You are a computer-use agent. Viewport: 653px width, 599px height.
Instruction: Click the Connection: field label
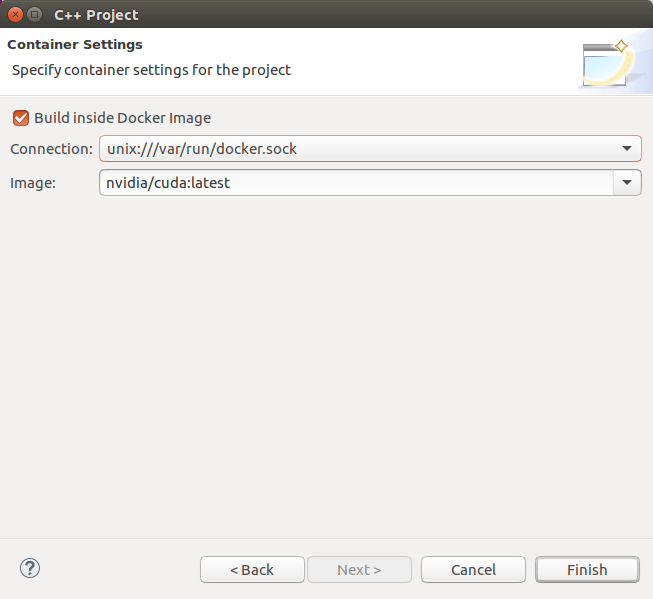click(51, 149)
